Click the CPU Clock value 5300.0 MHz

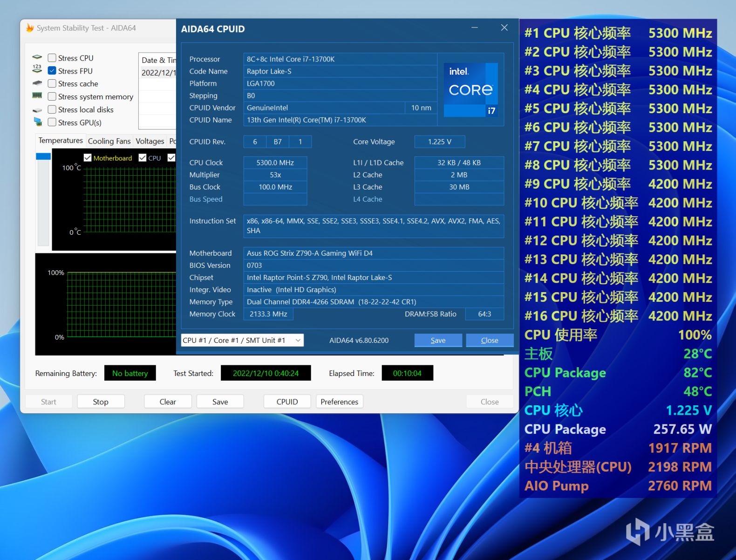(275, 163)
